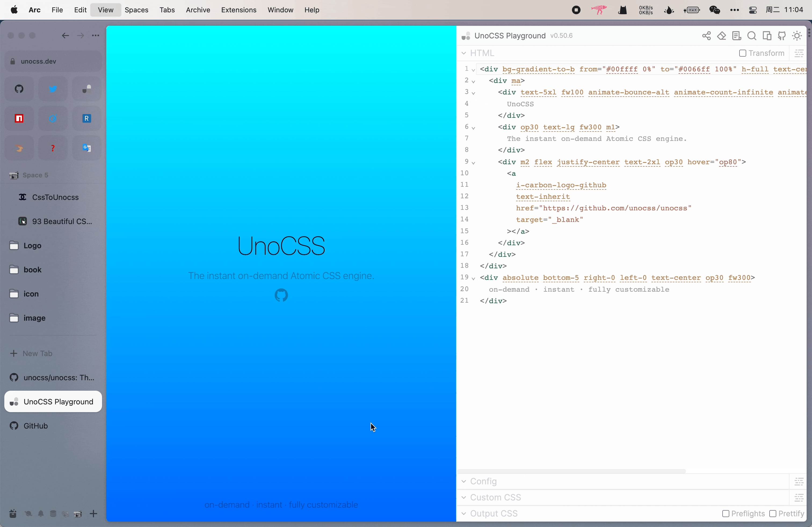The height and width of the screenshot is (527, 812).
Task: Format the HTML panel with its format icon
Action: pyautogui.click(x=799, y=53)
